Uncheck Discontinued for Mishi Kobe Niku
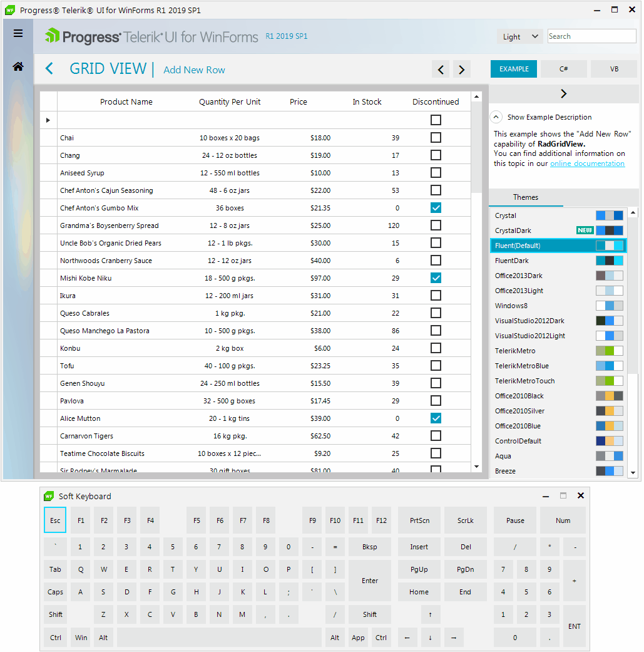The width and height of the screenshot is (644, 652). (x=436, y=277)
